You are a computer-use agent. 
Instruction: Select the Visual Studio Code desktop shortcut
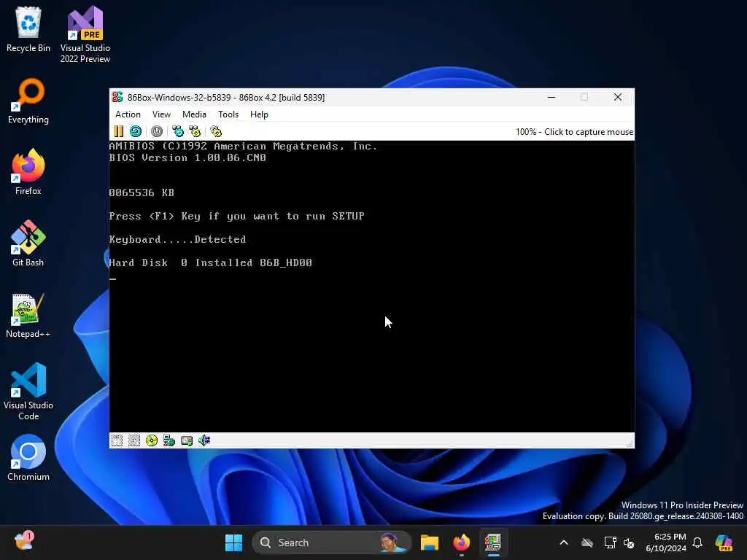pyautogui.click(x=28, y=392)
